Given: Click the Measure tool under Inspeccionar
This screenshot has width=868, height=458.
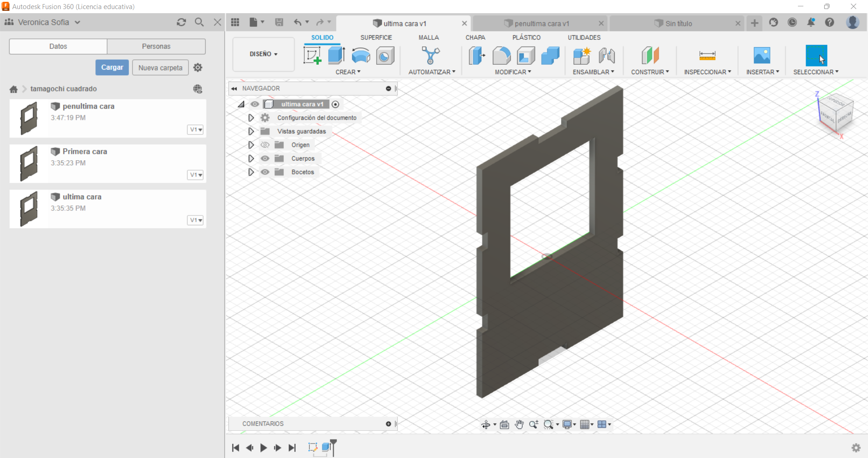Looking at the screenshot, I should point(707,56).
